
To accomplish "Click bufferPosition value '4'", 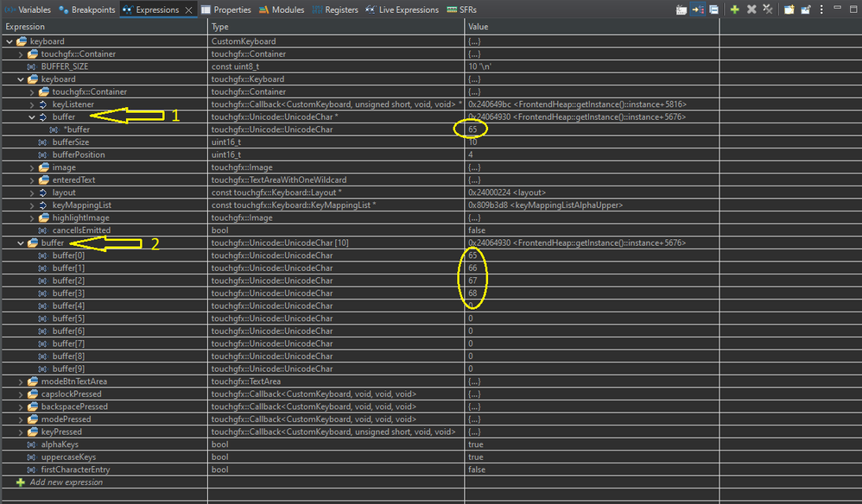I will click(471, 154).
